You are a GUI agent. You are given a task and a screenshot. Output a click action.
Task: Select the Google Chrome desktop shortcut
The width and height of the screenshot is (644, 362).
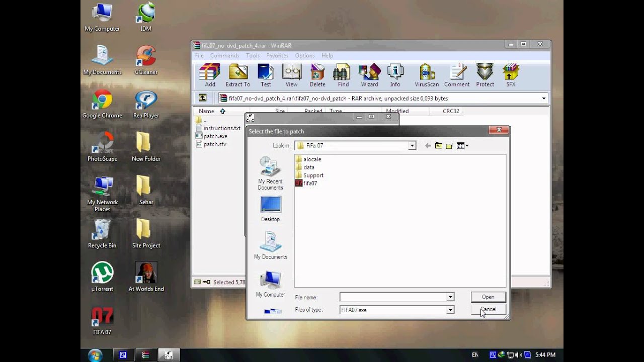[x=102, y=105]
